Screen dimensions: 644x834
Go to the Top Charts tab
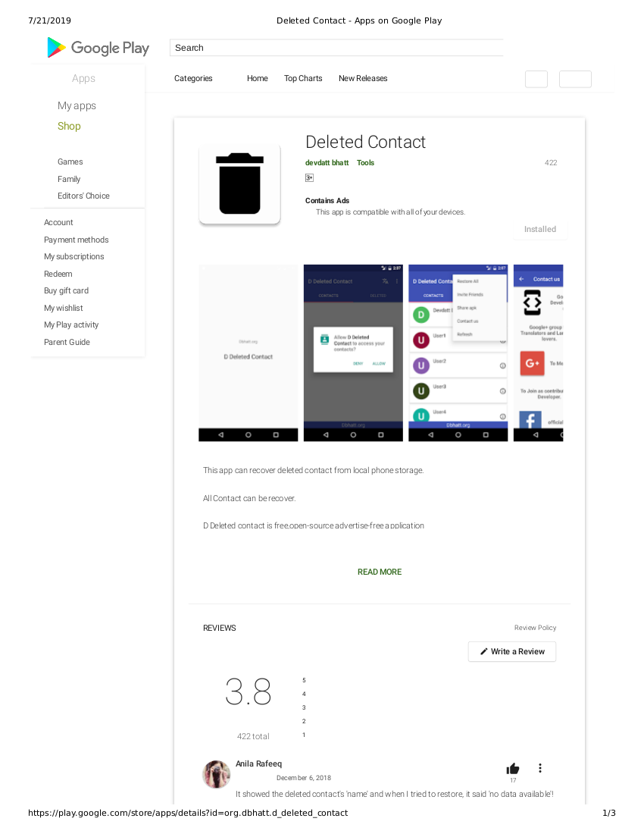point(303,79)
